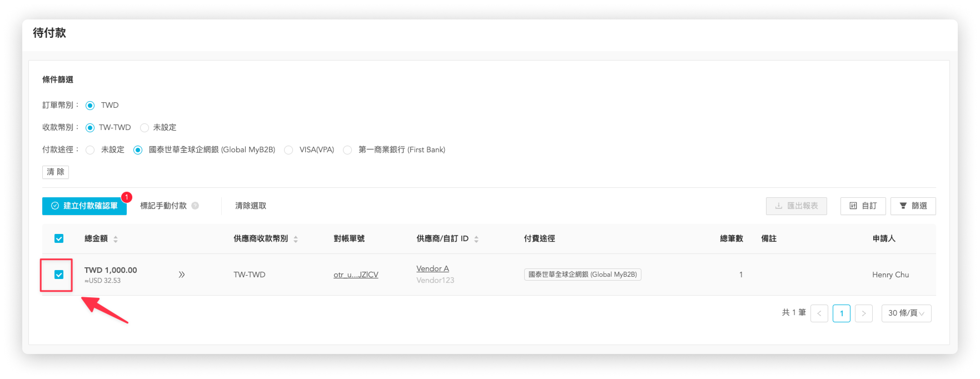The image size is (980, 379).
Task: Toggle the select-all header checkbox
Action: (x=59, y=238)
